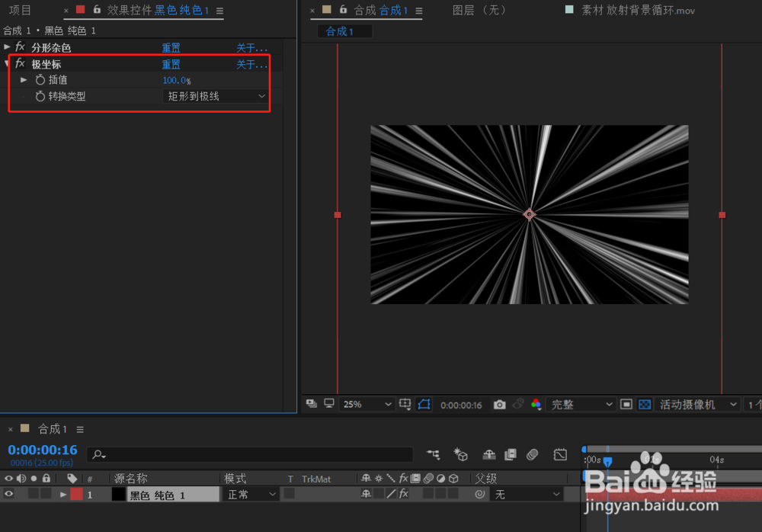The height and width of the screenshot is (532, 762).
Task: Click the timeline search magnifier icon
Action: tap(98, 454)
